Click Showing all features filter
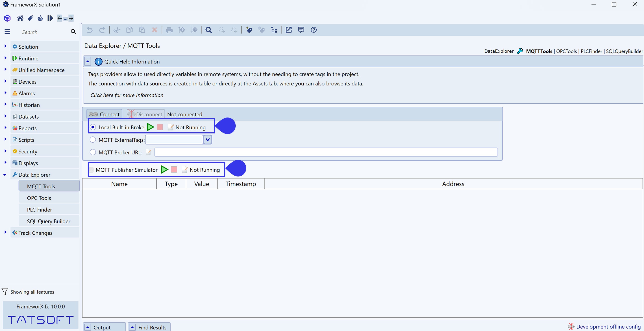Screen dimensions: 644x331 [x=28, y=292]
